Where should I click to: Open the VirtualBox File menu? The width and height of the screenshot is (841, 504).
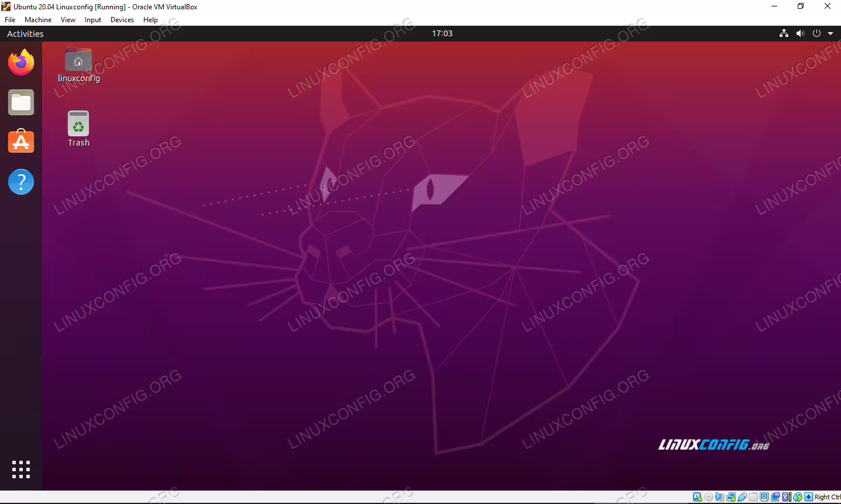coord(10,19)
